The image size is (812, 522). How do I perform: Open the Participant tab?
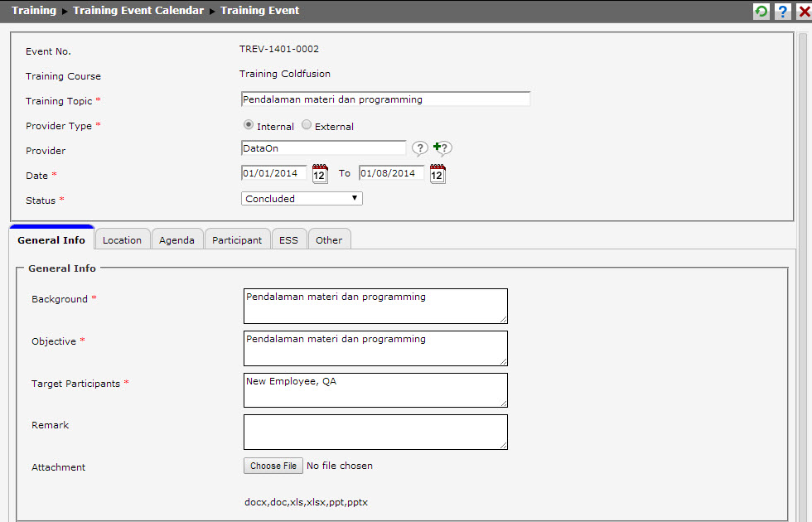pos(237,239)
